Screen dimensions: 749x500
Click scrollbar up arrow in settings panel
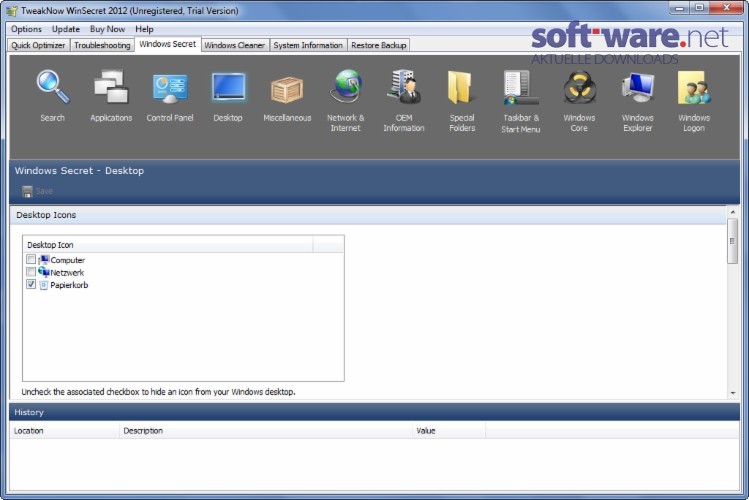733,212
